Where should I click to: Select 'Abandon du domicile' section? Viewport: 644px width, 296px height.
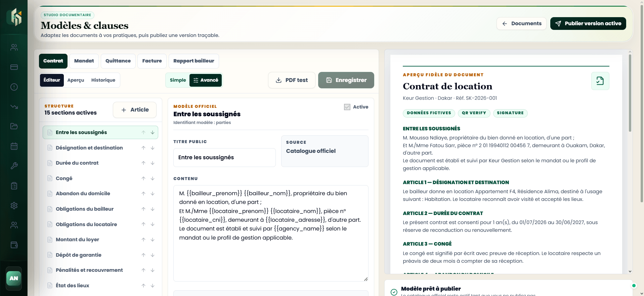(100, 194)
